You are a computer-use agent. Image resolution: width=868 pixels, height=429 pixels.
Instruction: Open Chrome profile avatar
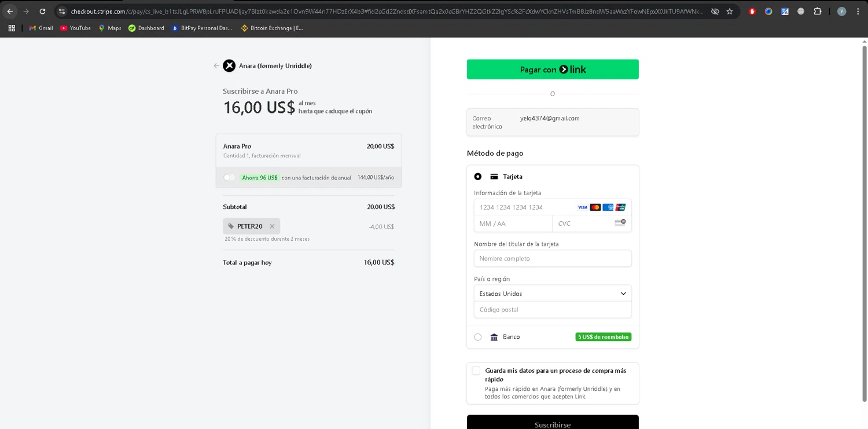(841, 11)
